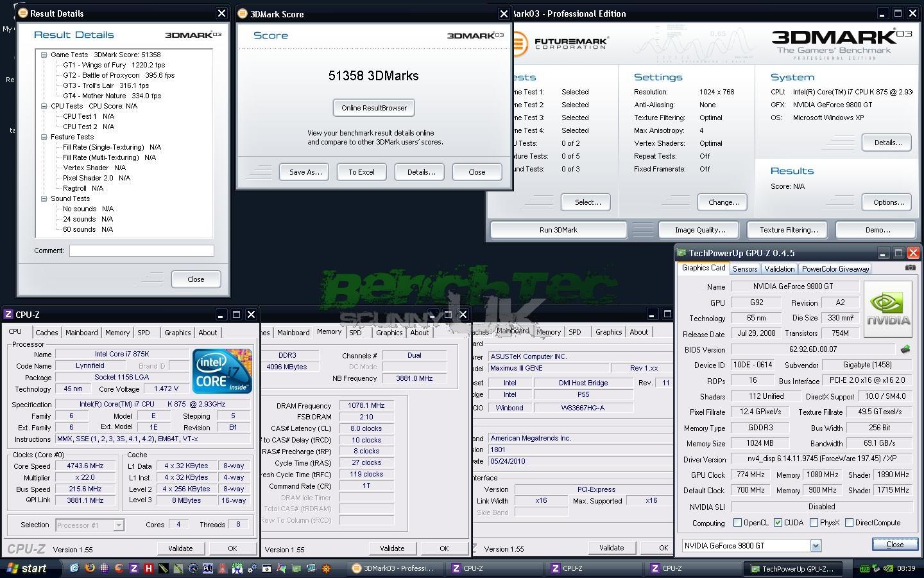Image resolution: width=924 pixels, height=578 pixels.
Task: Click the Close button in GPU-Z
Action: tap(894, 545)
